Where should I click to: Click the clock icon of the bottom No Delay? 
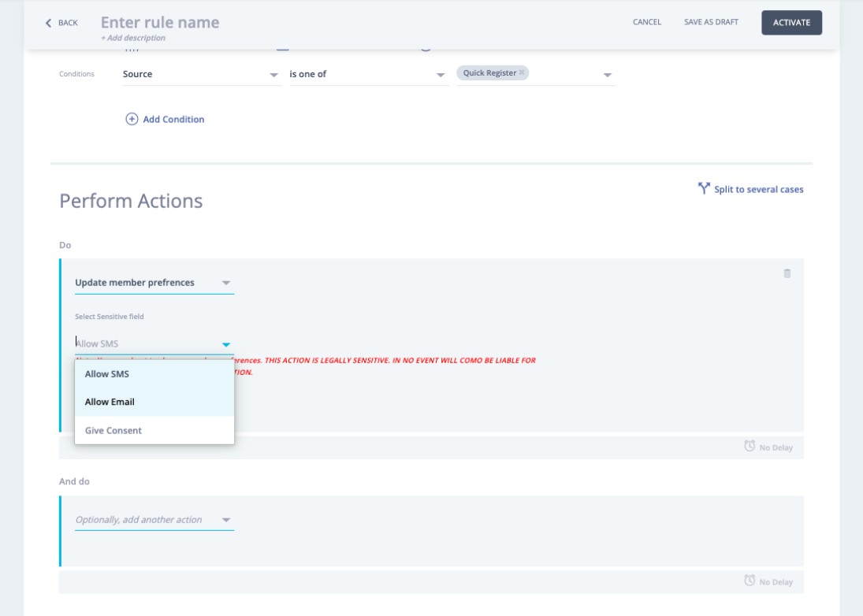[750, 581]
